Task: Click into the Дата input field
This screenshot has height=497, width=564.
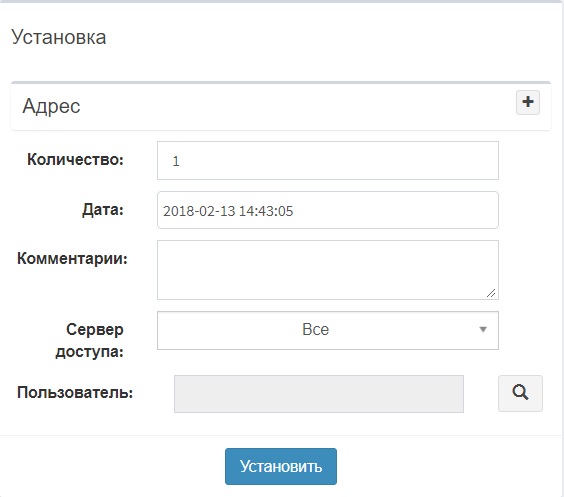Action: pos(328,210)
